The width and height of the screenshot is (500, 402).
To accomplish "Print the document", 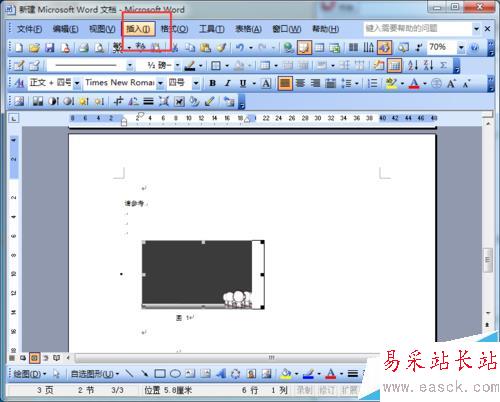I will tap(83, 48).
